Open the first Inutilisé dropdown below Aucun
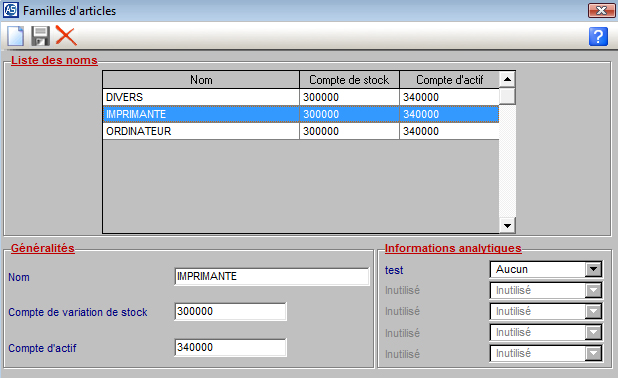This screenshot has height=378, width=618. 593,290
